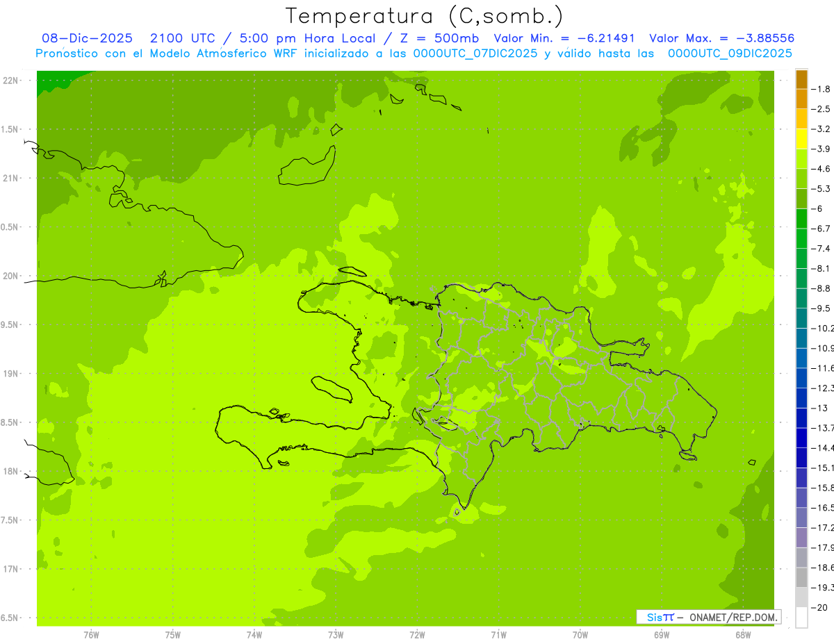Click the "-13" colorbar label
The image size is (834, 644).
[819, 408]
